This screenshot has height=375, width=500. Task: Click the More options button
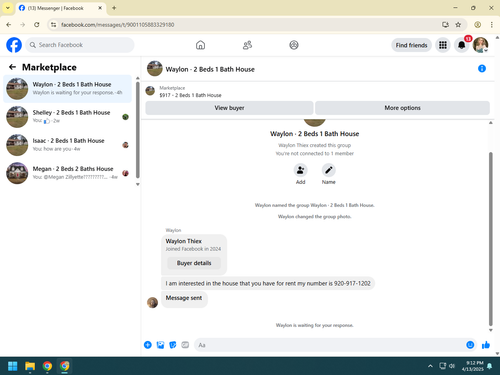point(402,108)
